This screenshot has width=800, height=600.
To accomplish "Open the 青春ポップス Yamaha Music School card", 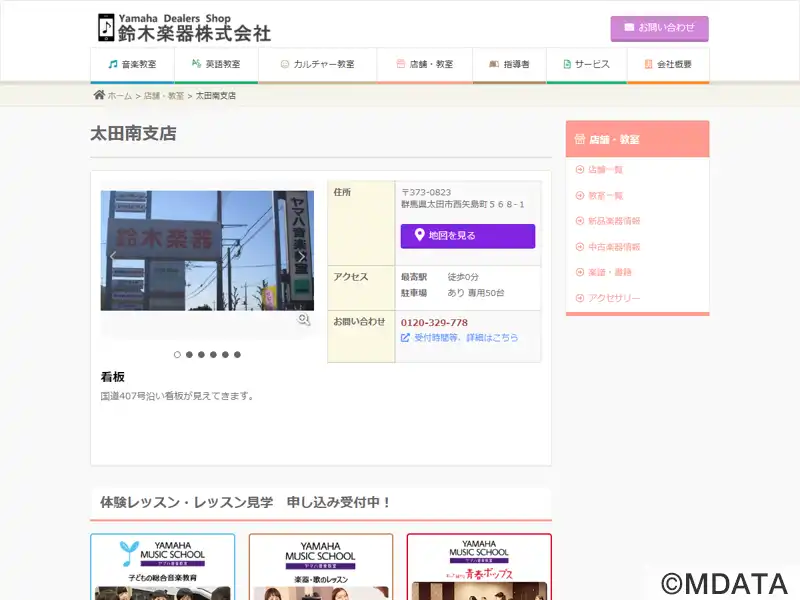I will (479, 567).
